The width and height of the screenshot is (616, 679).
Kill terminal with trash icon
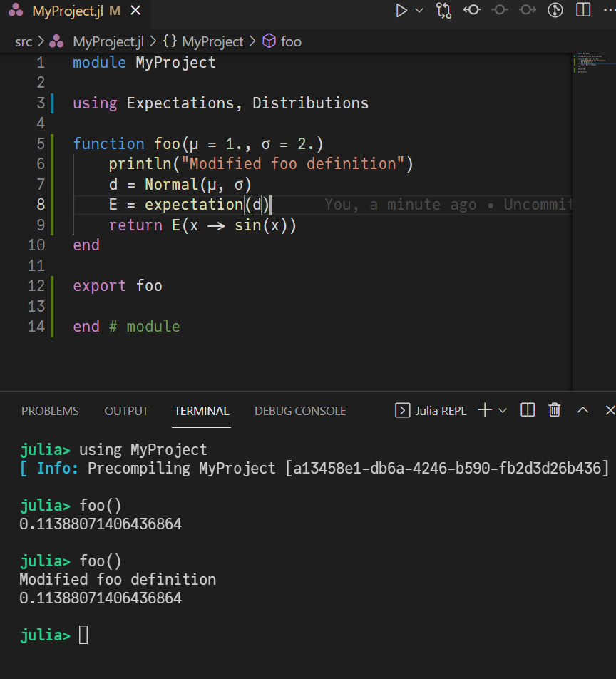click(555, 410)
